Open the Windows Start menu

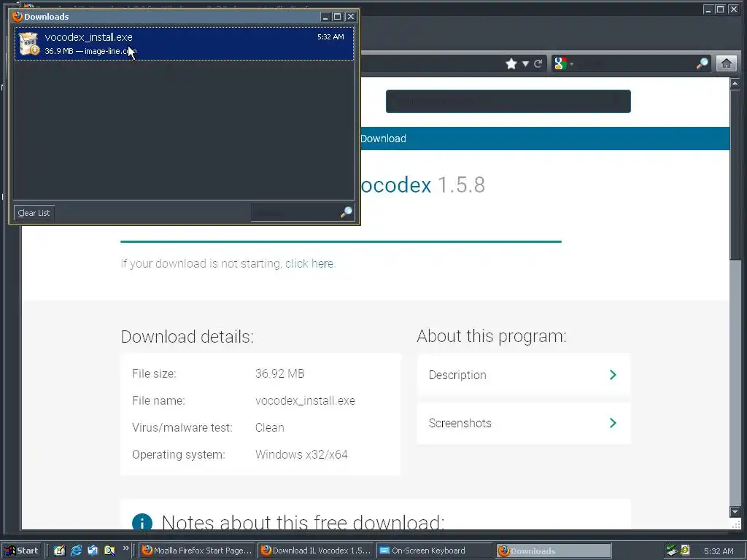click(23, 551)
